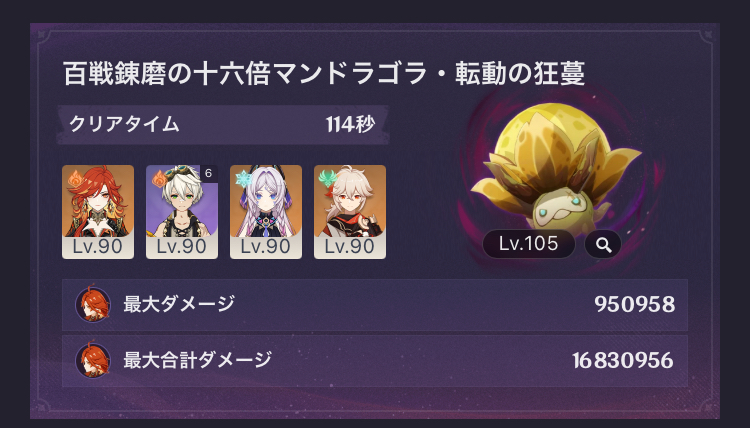Image resolution: width=750 pixels, height=428 pixels.
Task: Click the constellation 6 badge on second card
Action: click(x=209, y=173)
